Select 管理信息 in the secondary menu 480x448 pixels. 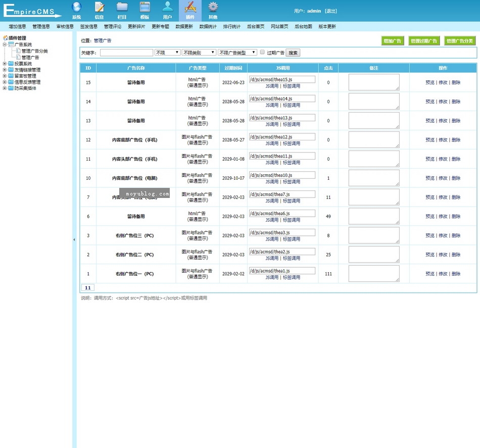pos(41,27)
